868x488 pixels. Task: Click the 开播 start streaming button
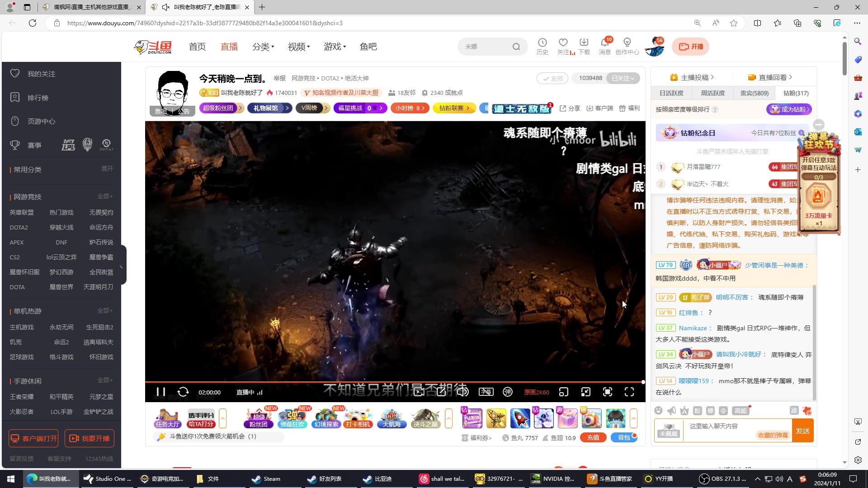(691, 47)
